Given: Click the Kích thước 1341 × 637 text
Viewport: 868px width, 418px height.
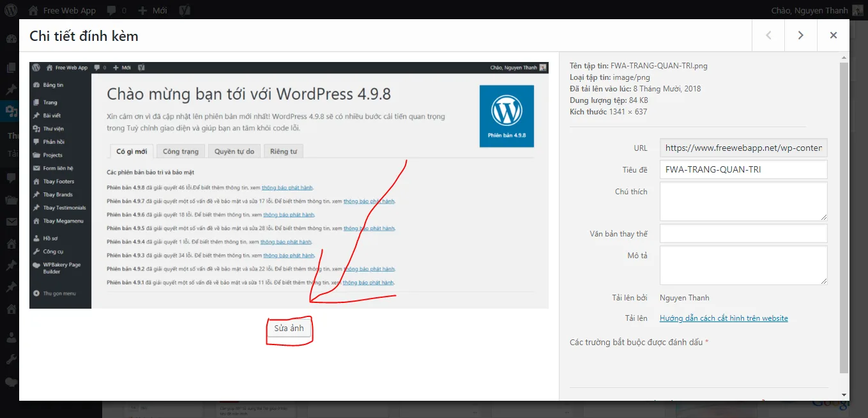Looking at the screenshot, I should [x=608, y=112].
